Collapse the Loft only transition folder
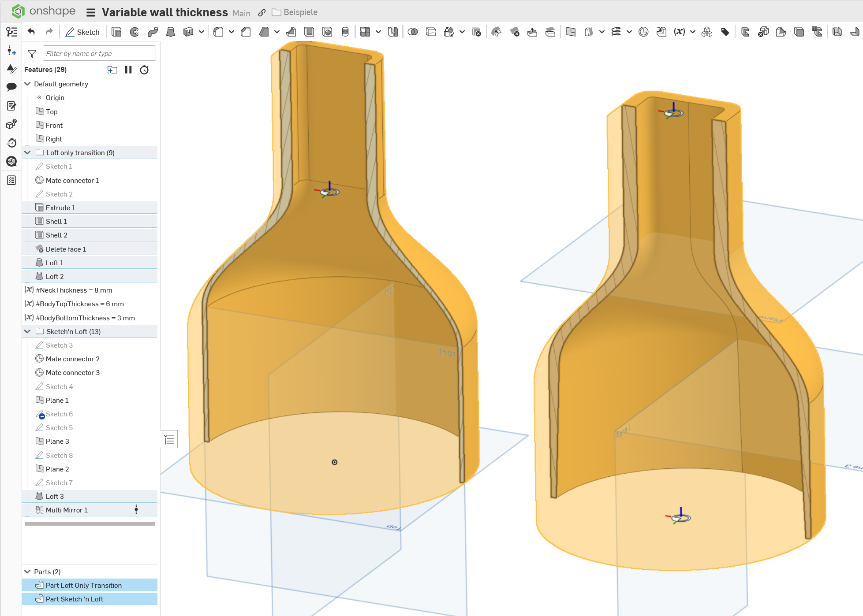This screenshot has width=863, height=616. [x=27, y=152]
